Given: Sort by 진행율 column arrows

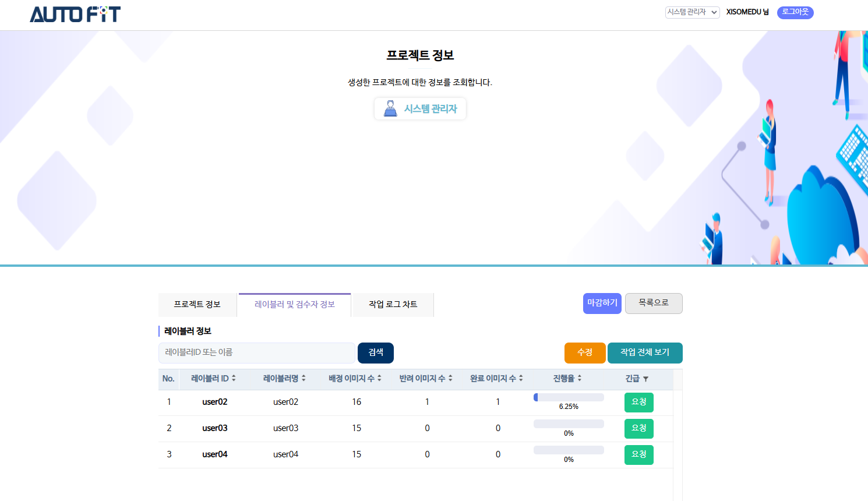Looking at the screenshot, I should tap(580, 379).
